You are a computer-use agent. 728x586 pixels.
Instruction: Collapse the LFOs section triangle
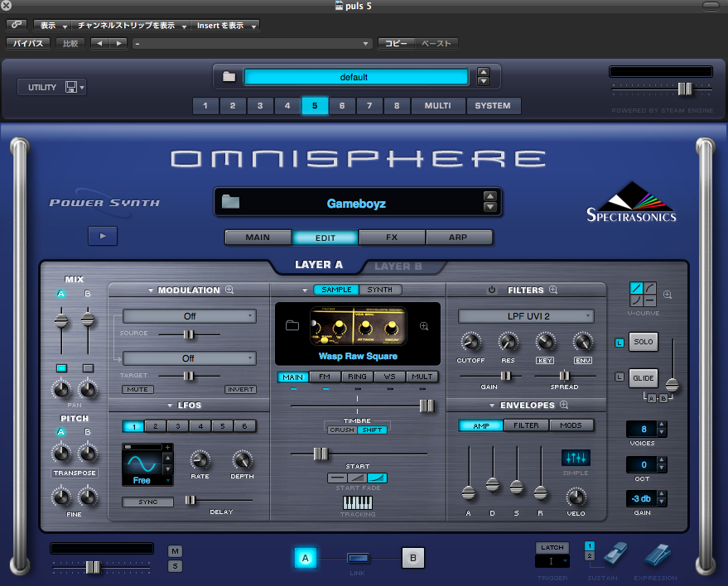coord(170,406)
